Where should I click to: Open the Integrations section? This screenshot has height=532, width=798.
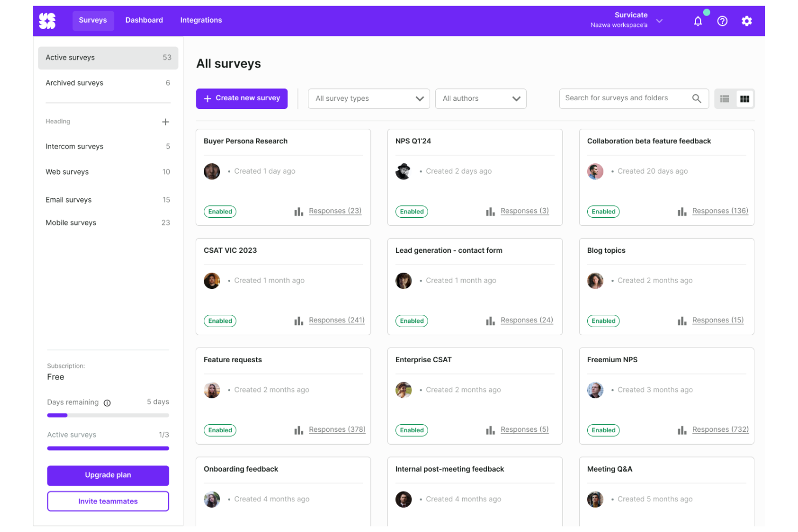(x=201, y=20)
